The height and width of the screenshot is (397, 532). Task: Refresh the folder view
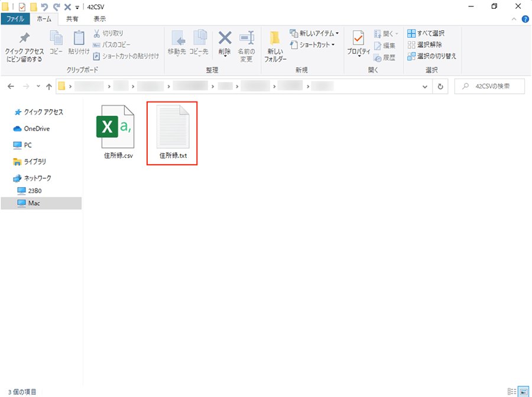[x=440, y=86]
